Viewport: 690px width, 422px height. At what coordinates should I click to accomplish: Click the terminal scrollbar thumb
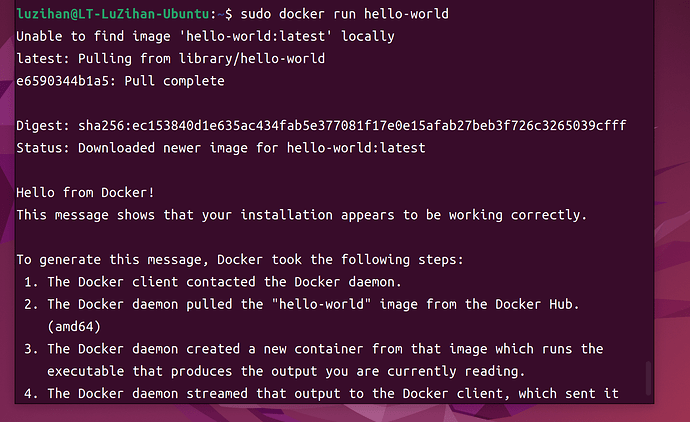point(648,378)
